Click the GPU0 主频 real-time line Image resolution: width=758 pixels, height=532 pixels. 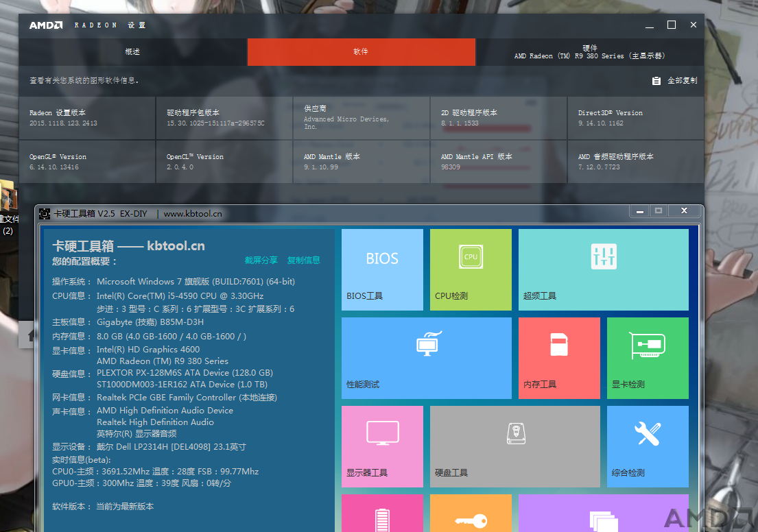click(x=141, y=483)
